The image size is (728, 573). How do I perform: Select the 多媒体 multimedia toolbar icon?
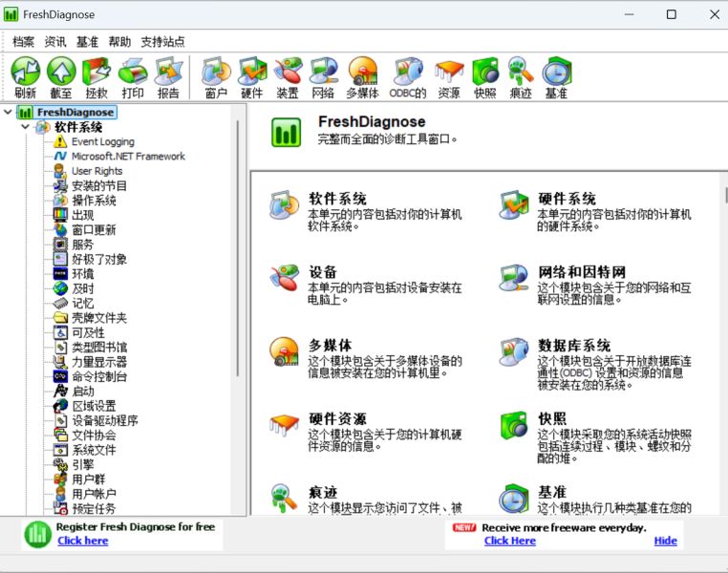click(363, 77)
